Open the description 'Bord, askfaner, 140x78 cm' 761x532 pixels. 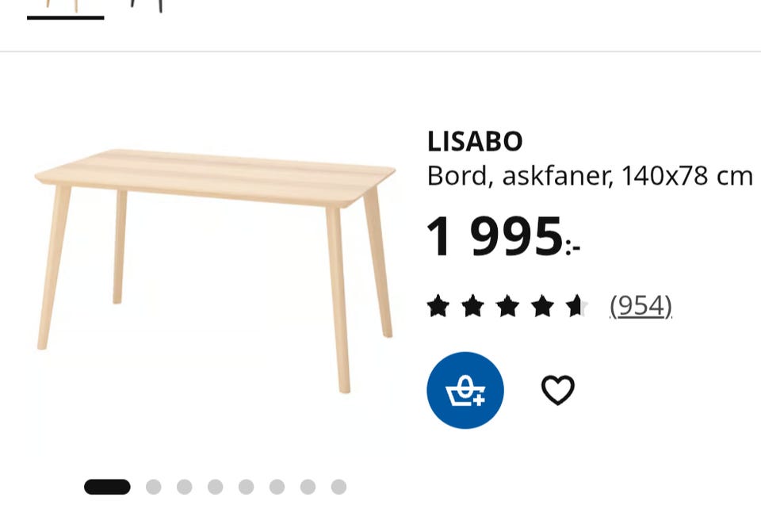(590, 176)
